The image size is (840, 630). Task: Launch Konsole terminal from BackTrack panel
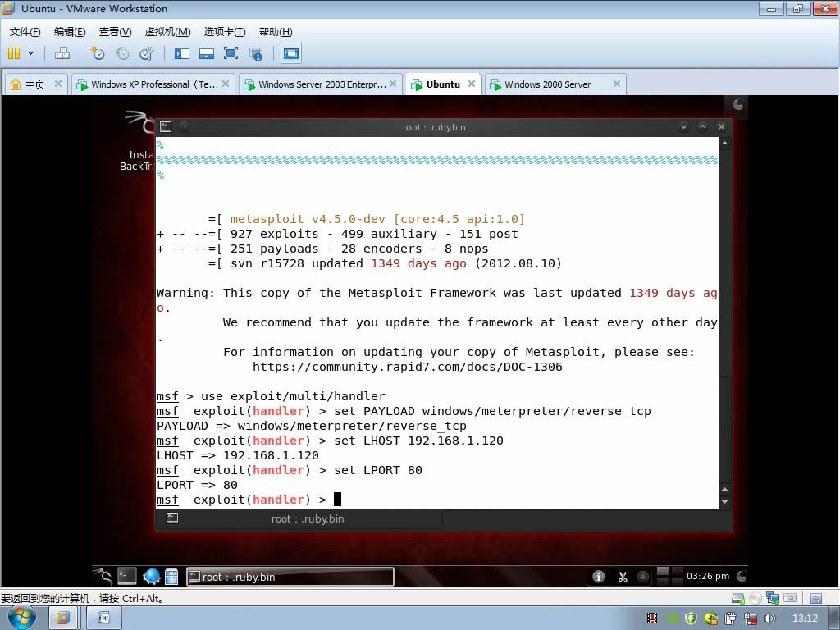pos(127,577)
